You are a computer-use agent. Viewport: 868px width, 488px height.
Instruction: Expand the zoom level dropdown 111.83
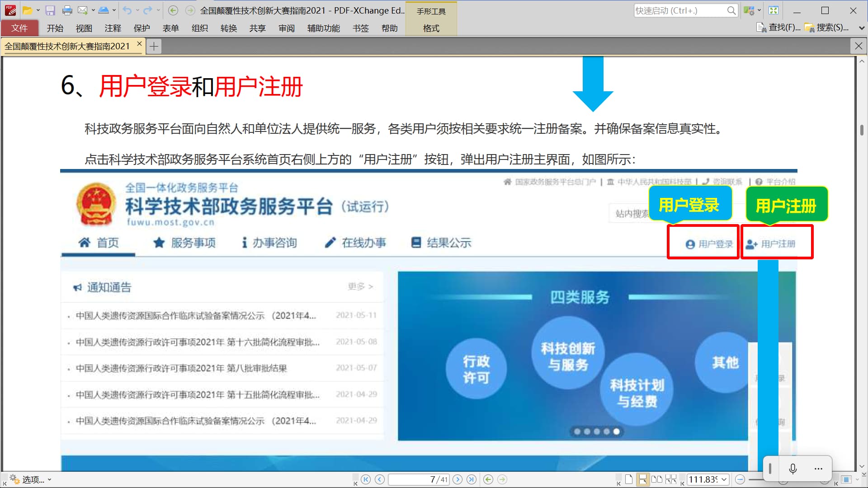coord(724,479)
